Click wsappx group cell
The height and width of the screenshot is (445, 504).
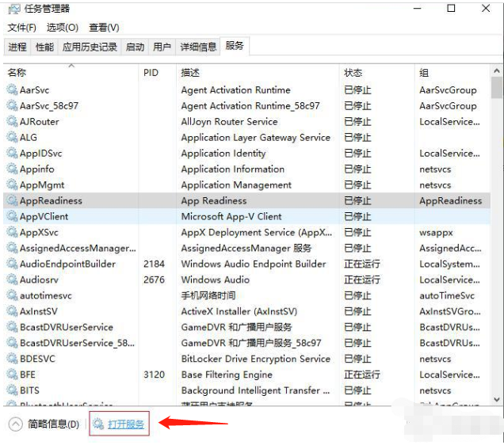(x=436, y=233)
